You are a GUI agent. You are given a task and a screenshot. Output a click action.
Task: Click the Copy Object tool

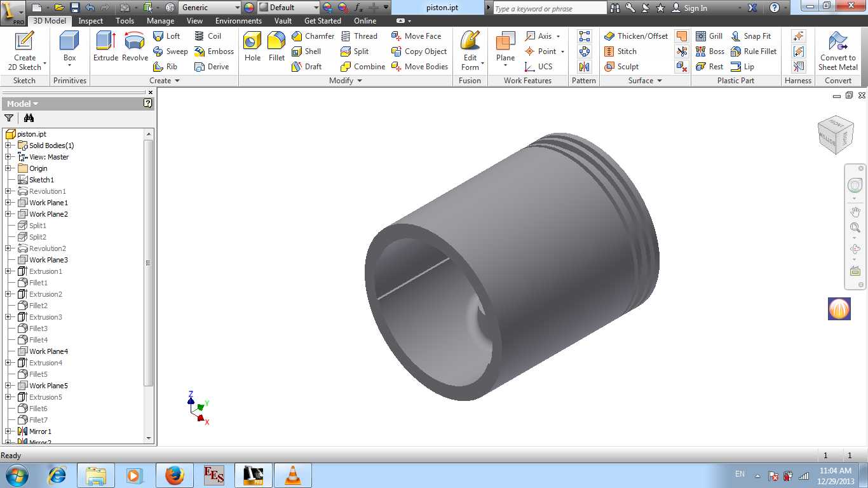click(x=419, y=51)
